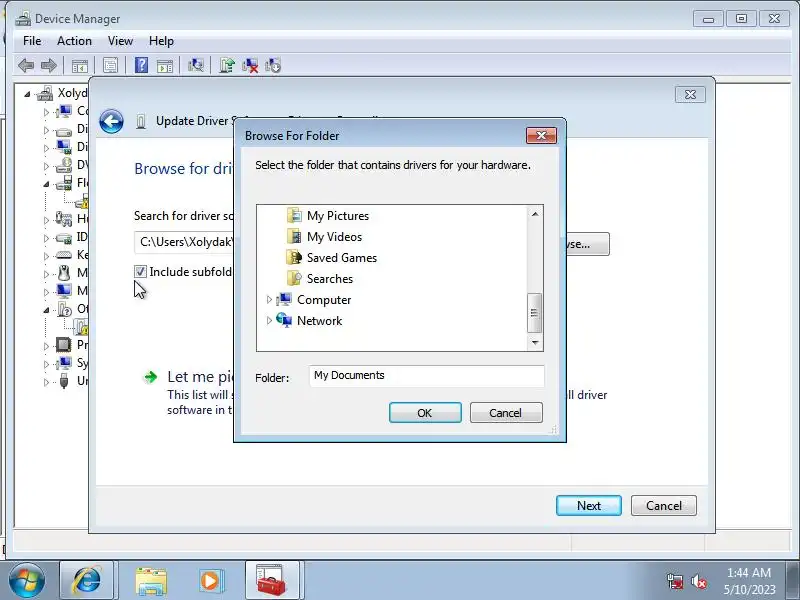Click OK in Browse For Folder dialog
The height and width of the screenshot is (600, 800).
425,412
